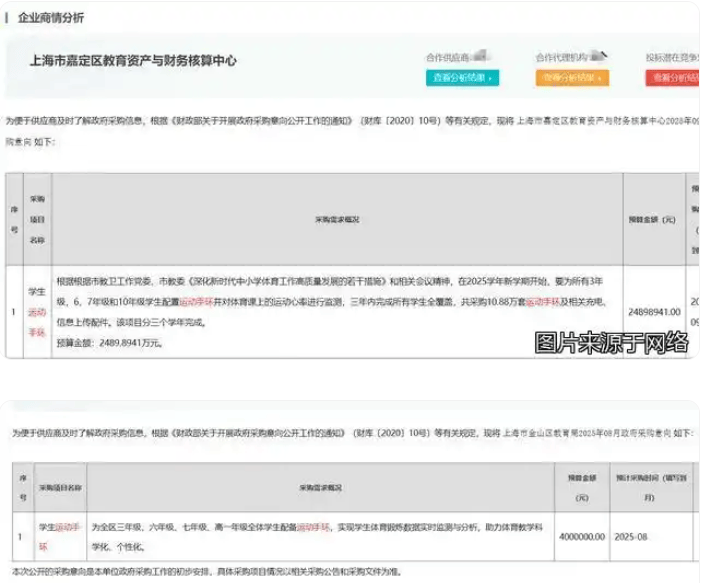Click 预算金额 (元) header beside 24898941.00 column
The width and height of the screenshot is (726, 583).
click(x=652, y=219)
